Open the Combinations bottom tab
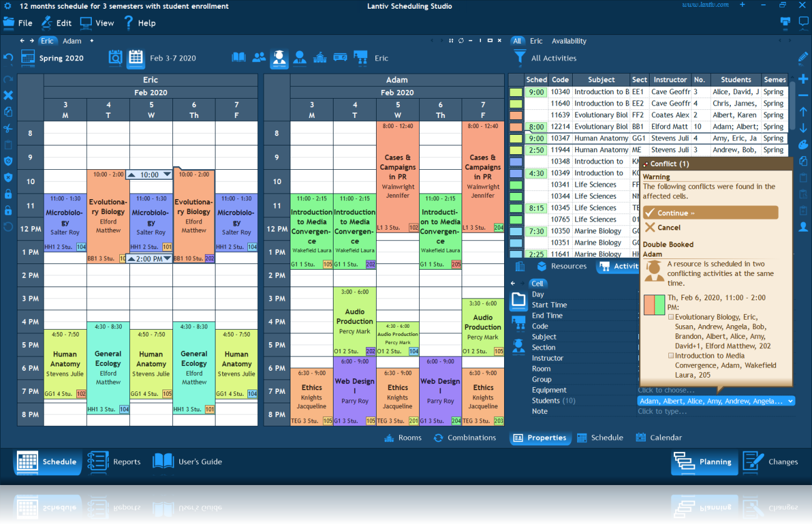 465,438
